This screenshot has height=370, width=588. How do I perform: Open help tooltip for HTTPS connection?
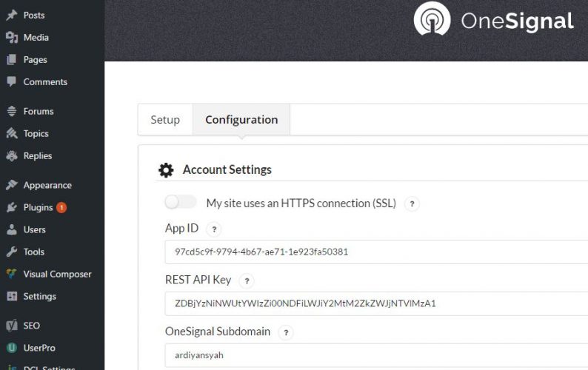[412, 203]
